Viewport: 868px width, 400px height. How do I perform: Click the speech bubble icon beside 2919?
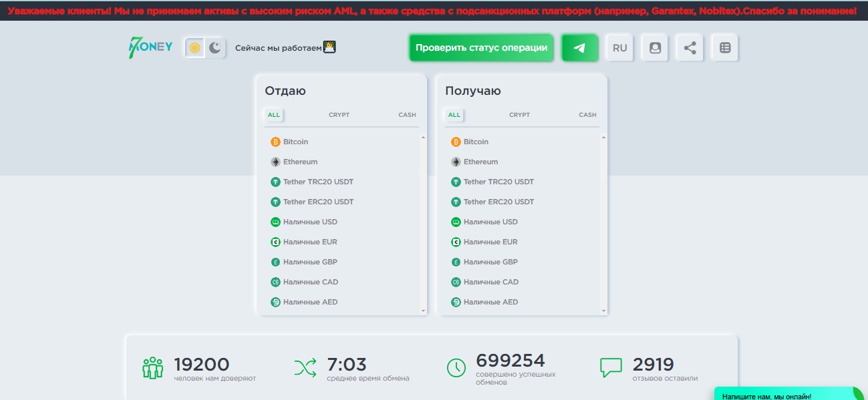point(611,368)
